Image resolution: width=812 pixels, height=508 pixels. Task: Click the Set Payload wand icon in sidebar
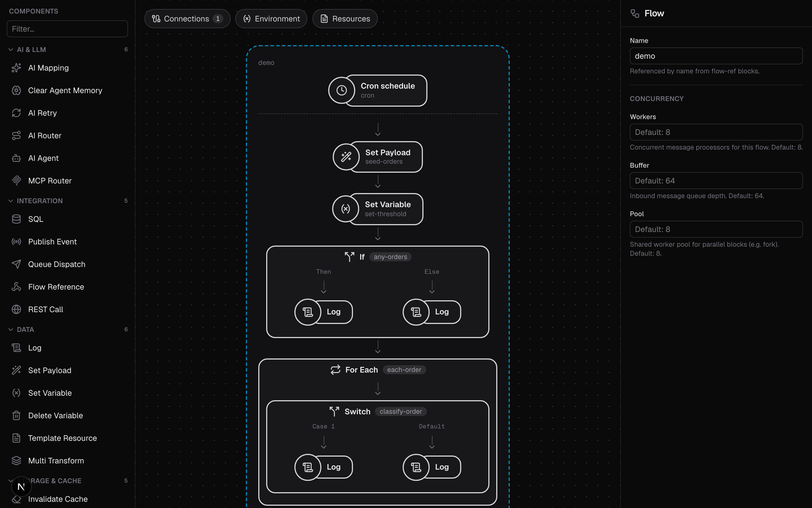pyautogui.click(x=16, y=370)
